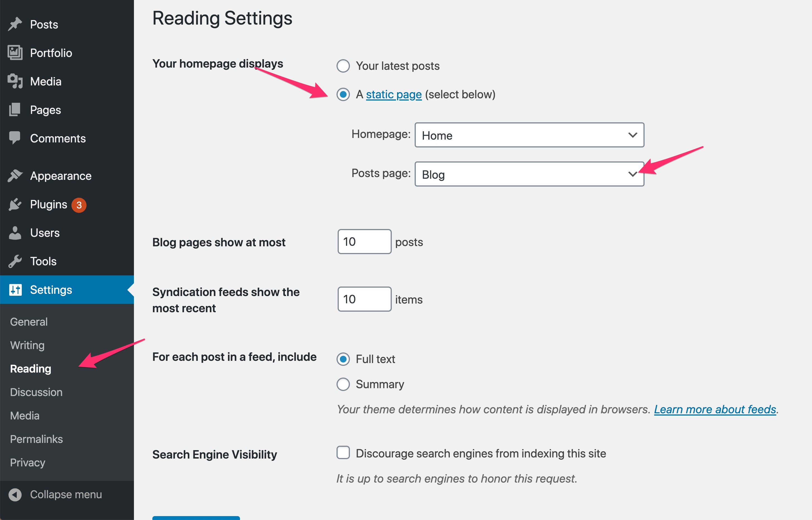Open the 'Learn more about feeds' link
This screenshot has height=520, width=812.
(715, 410)
